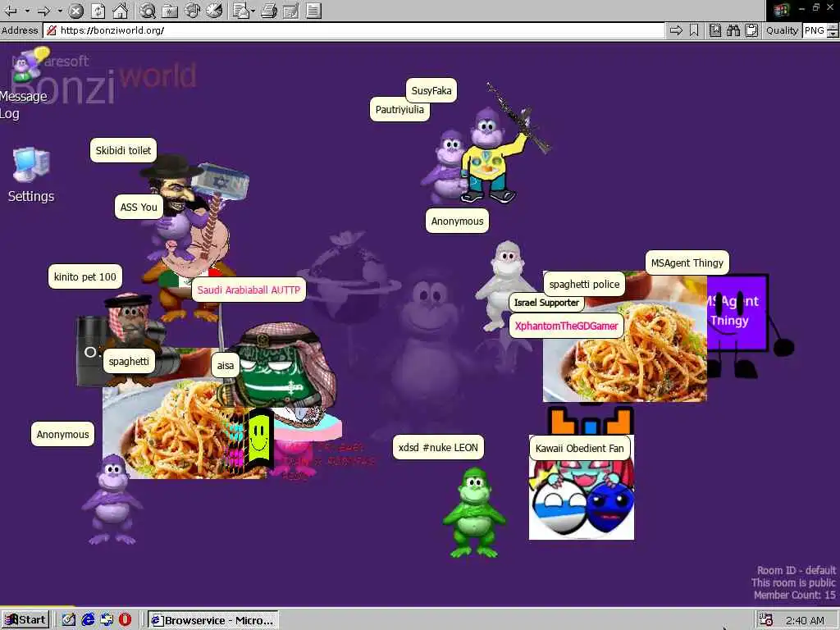The height and width of the screenshot is (630, 840).
Task: Click the kinito pet 100 name tag
Action: pyautogui.click(x=85, y=277)
